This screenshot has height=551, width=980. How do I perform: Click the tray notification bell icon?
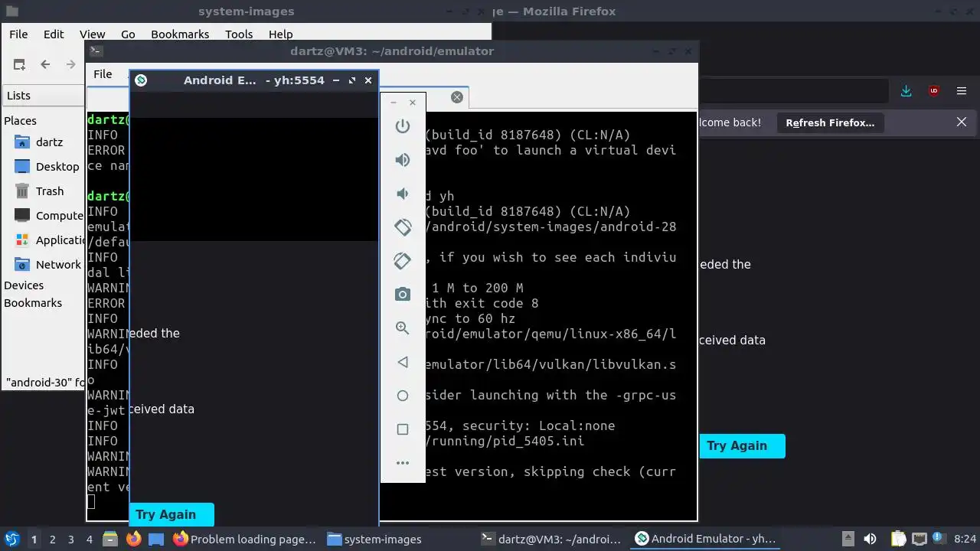pos(939,539)
